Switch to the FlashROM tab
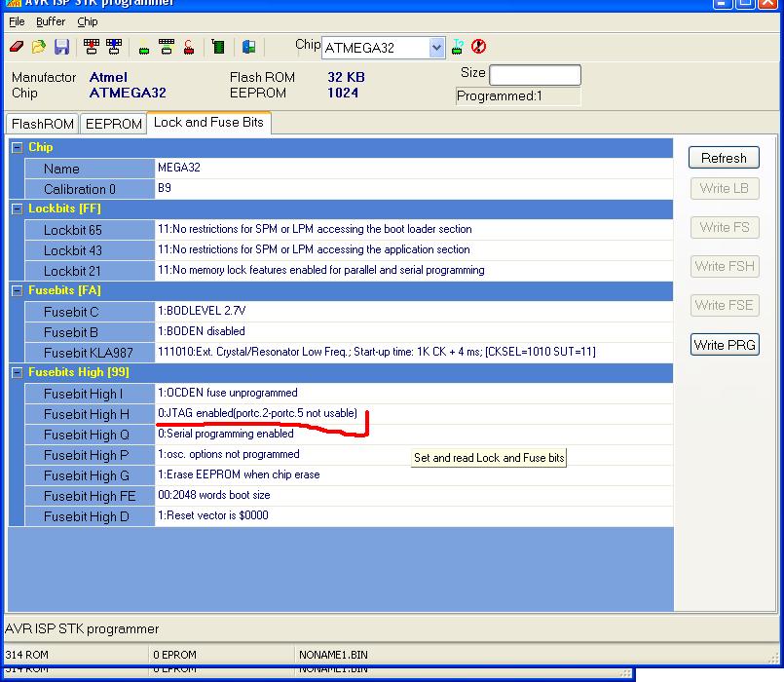 42,124
